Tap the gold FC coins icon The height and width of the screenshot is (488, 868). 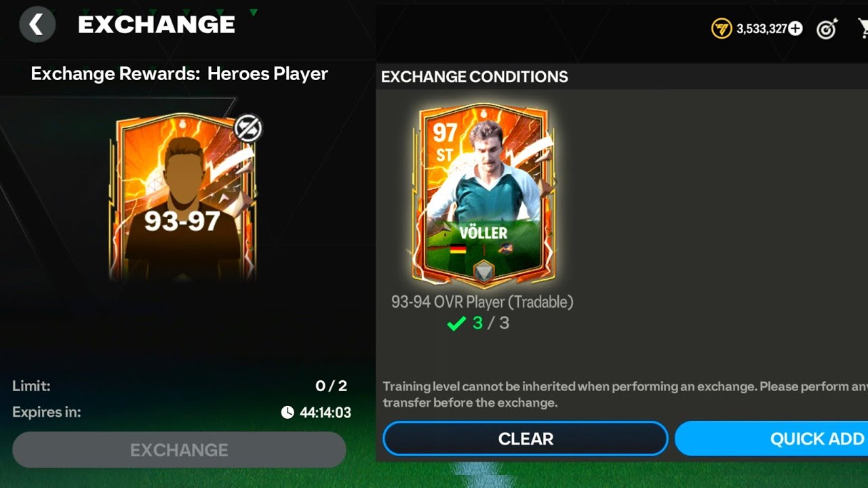(x=721, y=28)
